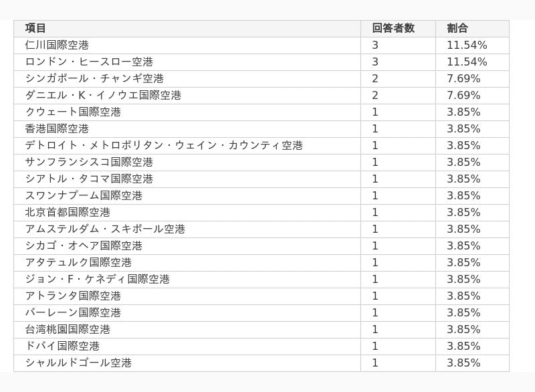
Task: Select ダニエル・K・イノウエ国際空港 row text
Action: 103,95
